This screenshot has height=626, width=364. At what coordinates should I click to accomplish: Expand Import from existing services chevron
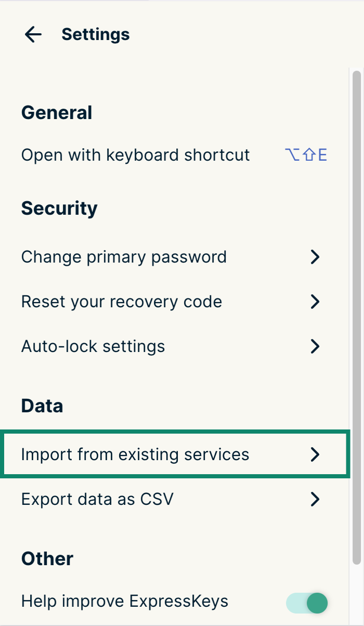[x=315, y=454]
